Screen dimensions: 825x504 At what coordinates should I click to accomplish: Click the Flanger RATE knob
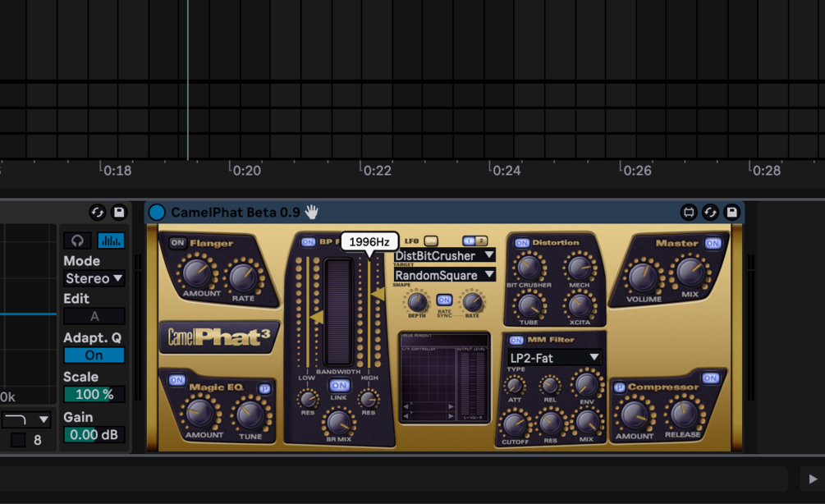[243, 277]
